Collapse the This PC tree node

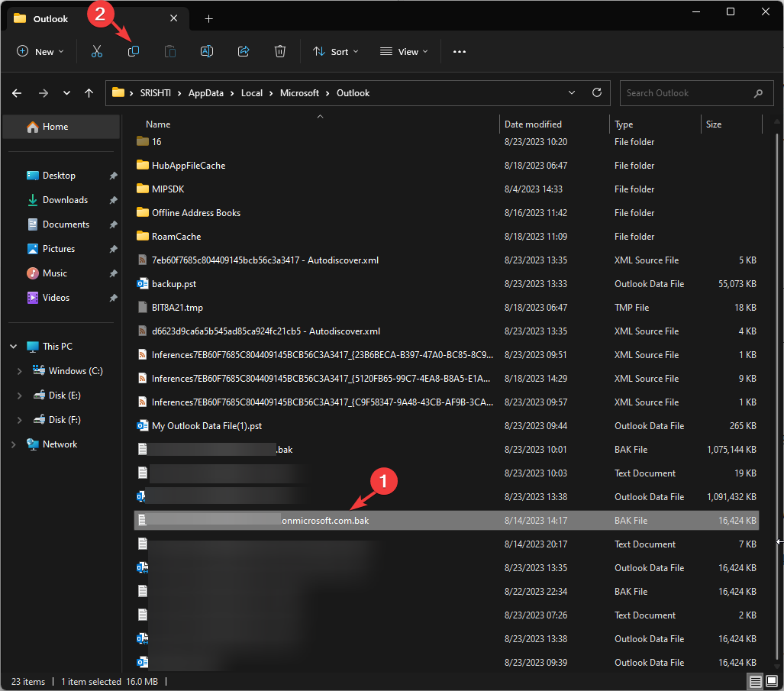[14, 347]
